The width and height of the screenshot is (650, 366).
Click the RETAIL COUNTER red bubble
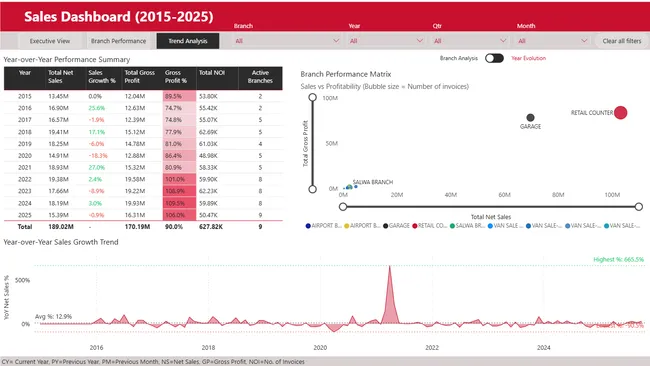tap(621, 112)
